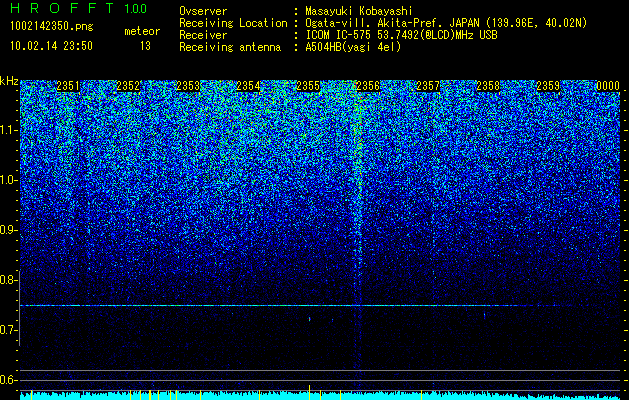This screenshot has height=400, width=629.
Task: Click the 2355 time label
Action: (x=308, y=86)
